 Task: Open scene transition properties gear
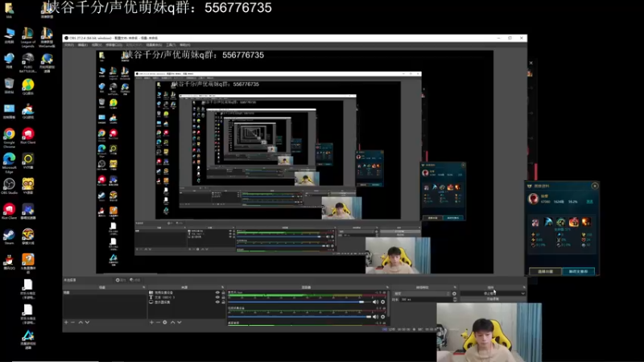pyautogui.click(x=454, y=294)
